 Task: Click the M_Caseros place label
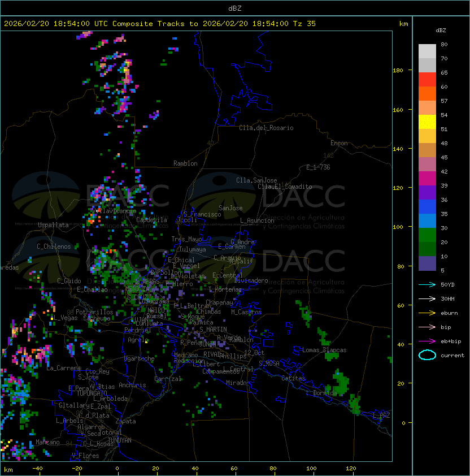[x=246, y=312]
